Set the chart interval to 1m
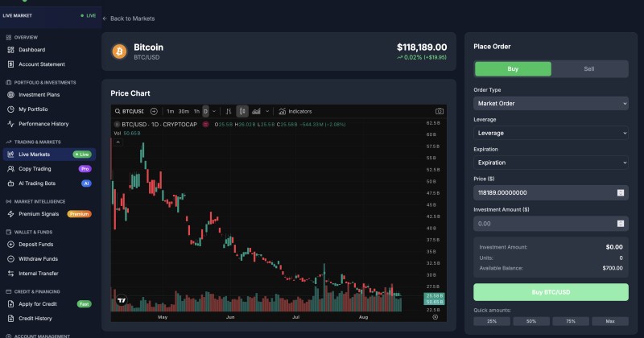This screenshot has width=644, height=338. pos(170,111)
